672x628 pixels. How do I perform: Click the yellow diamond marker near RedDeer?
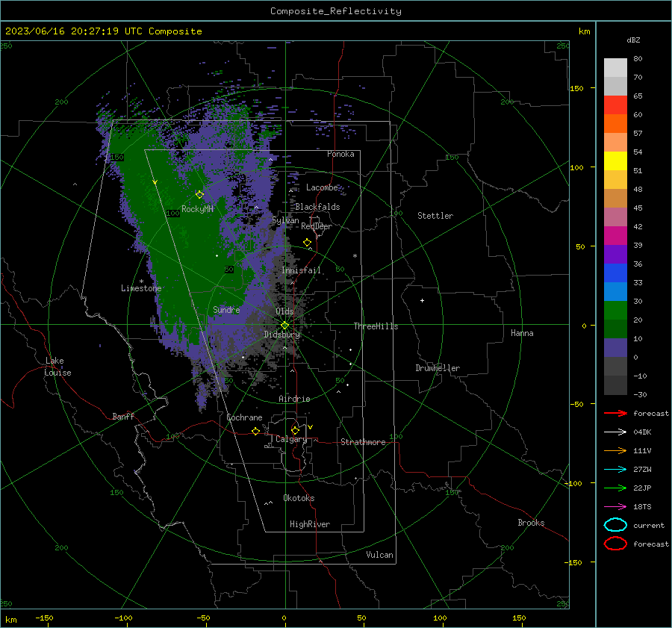coord(308,243)
